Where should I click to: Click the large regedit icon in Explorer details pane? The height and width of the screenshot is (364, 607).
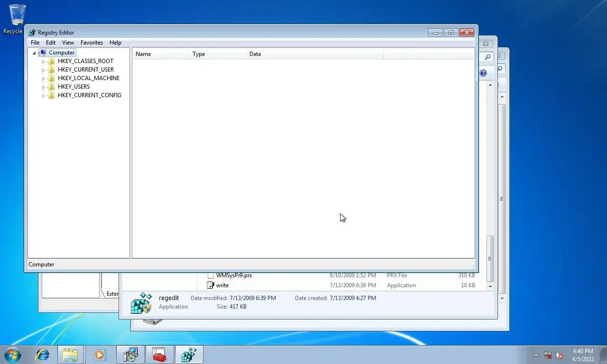click(x=141, y=303)
